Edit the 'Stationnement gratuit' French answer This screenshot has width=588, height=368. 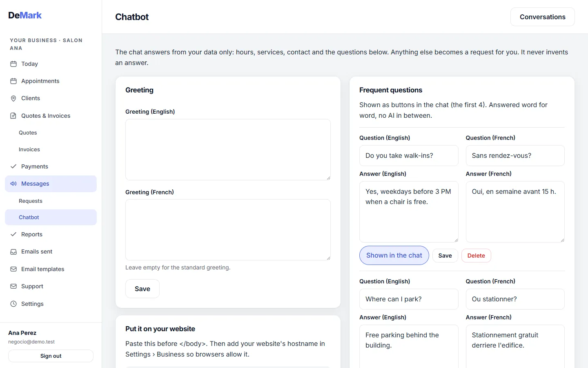point(515,346)
